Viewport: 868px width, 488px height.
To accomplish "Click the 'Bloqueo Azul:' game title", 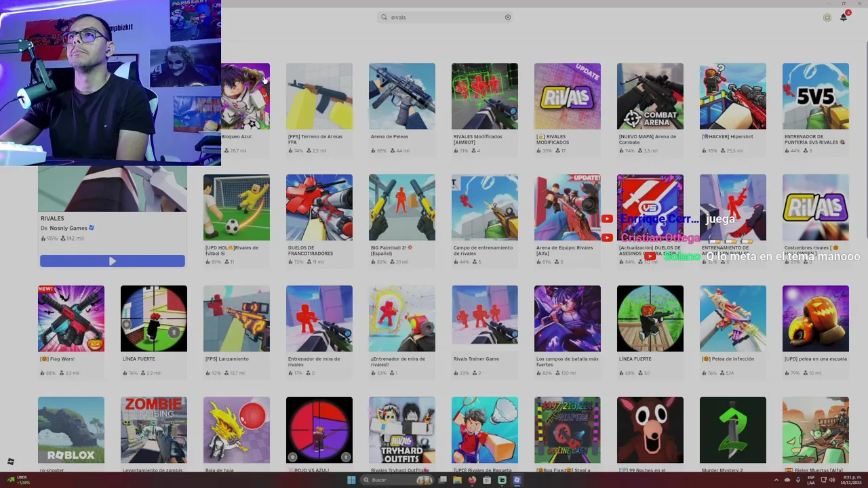I will (x=237, y=136).
